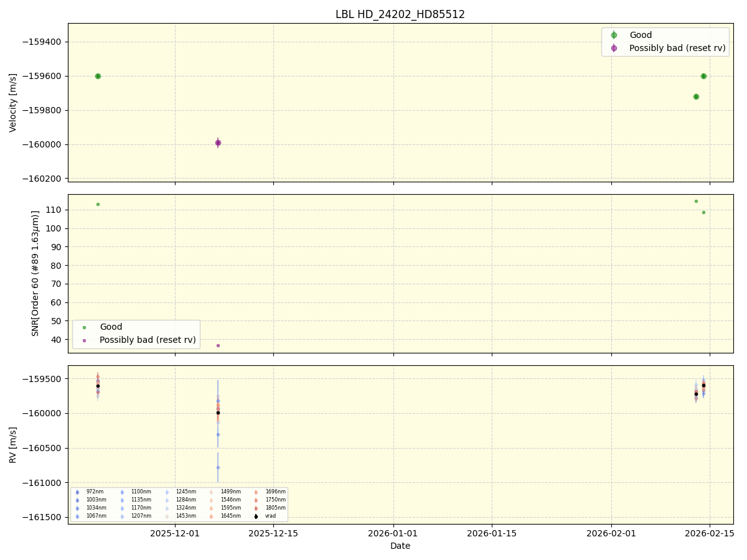Viewport: 747px width, 560px height.
Task: Click the 1453nm marker in RV legend
Action: pyautogui.click(x=166, y=516)
